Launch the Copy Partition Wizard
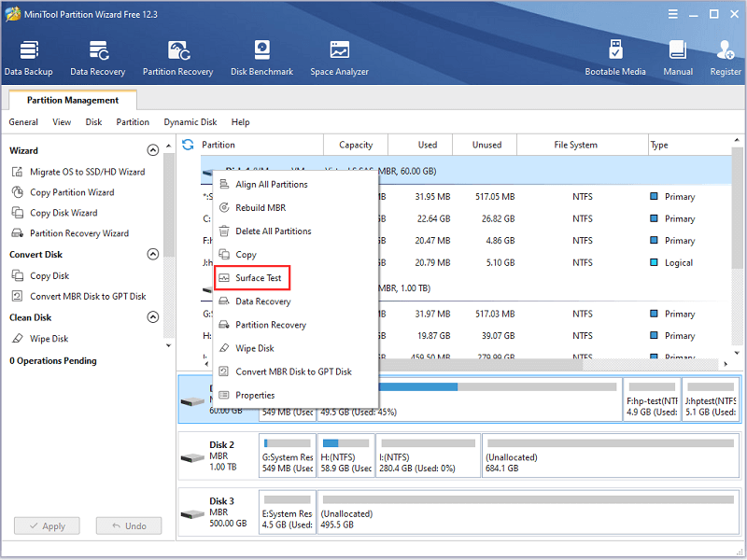 (63, 192)
